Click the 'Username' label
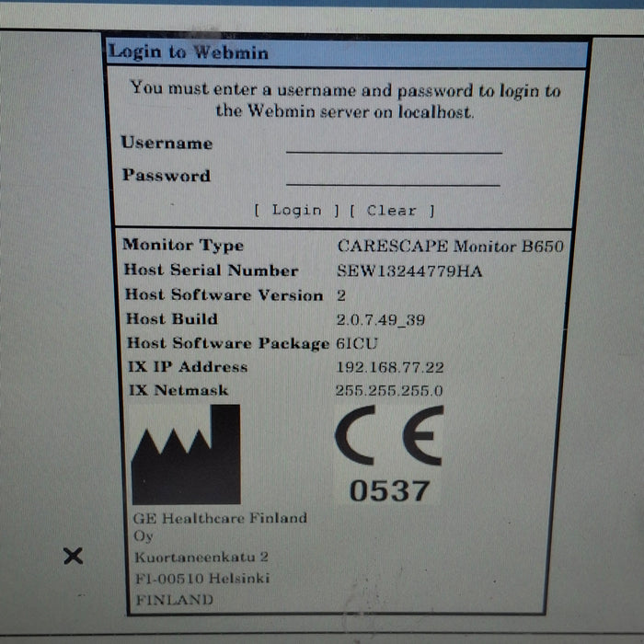This screenshot has height=644, width=644. click(167, 143)
